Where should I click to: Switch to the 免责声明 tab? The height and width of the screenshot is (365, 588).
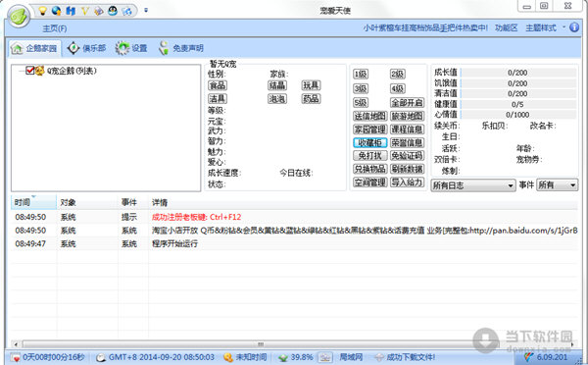click(181, 48)
